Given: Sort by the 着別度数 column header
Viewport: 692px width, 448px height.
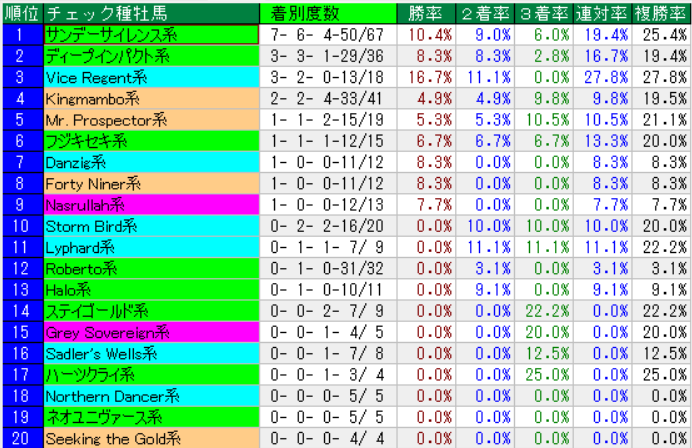Looking at the screenshot, I should [x=328, y=13].
